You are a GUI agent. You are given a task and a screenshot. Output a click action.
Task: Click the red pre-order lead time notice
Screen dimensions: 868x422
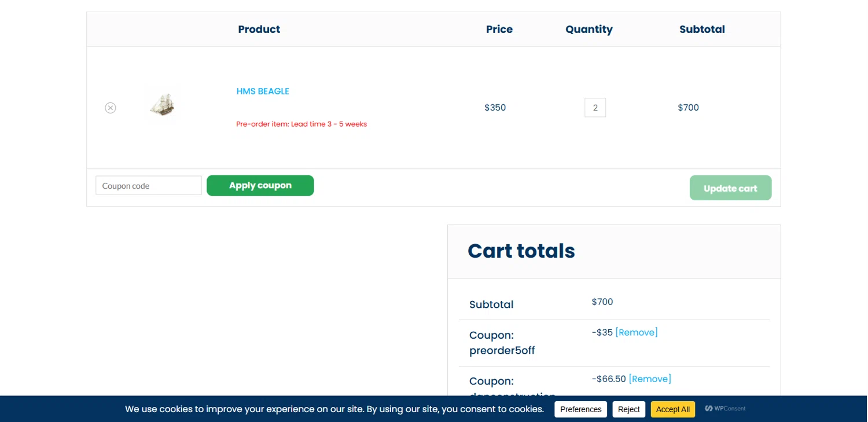click(301, 124)
